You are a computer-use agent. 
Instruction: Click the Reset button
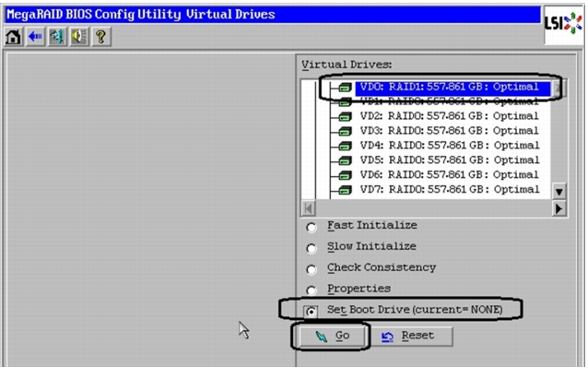pos(411,336)
